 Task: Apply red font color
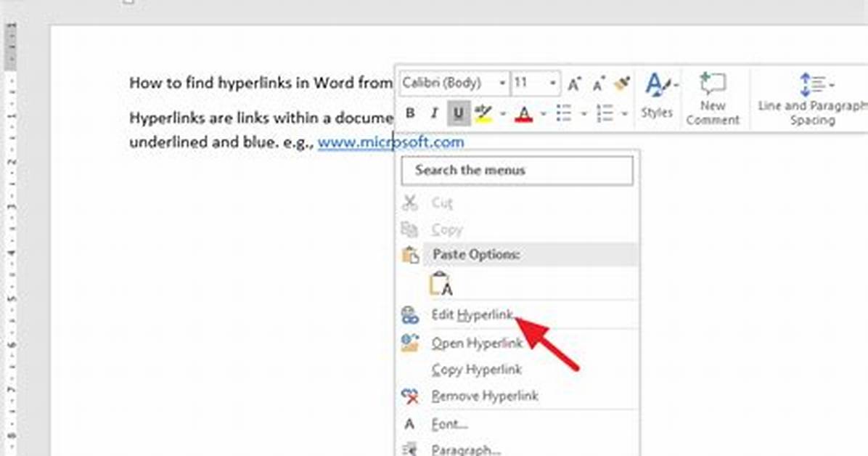524,114
